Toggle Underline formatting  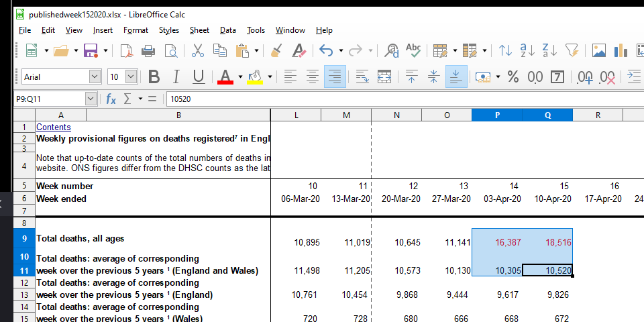[199, 76]
